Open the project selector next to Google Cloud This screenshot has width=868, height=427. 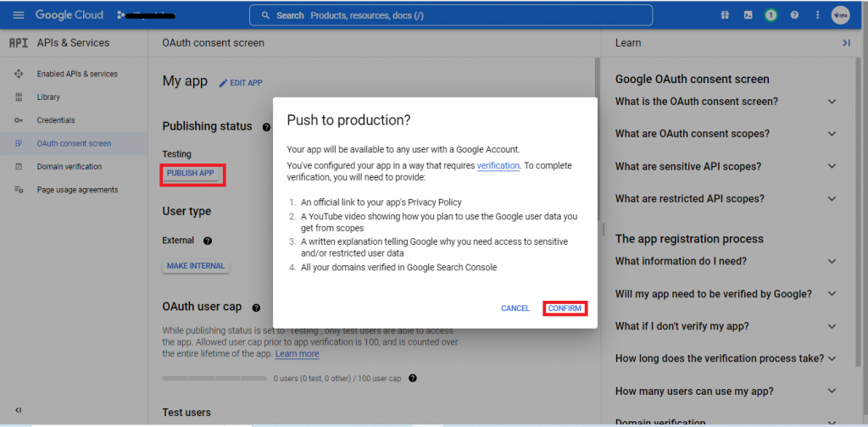click(x=146, y=15)
